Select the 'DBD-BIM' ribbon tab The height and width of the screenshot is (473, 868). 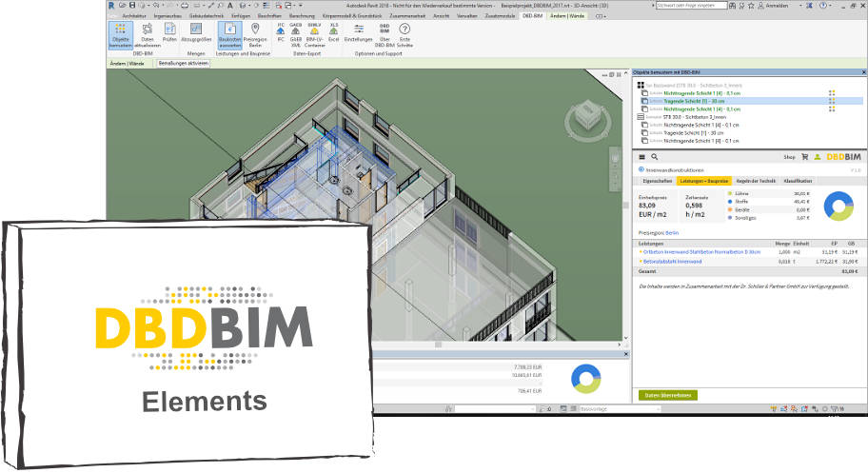(x=533, y=16)
